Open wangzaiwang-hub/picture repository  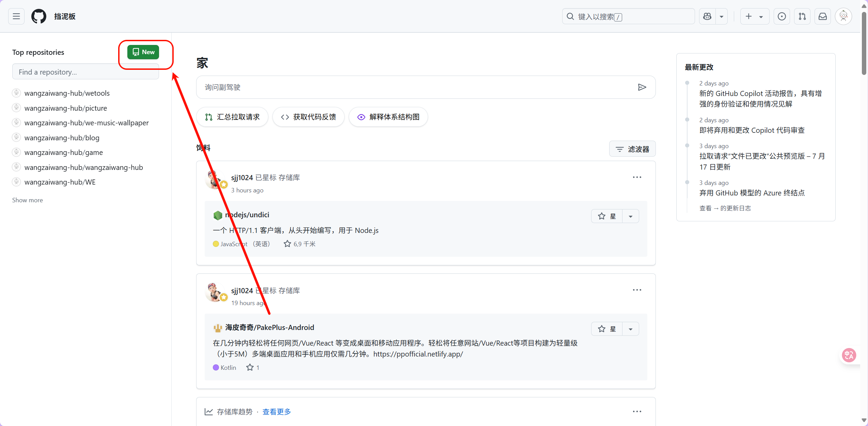tap(66, 108)
